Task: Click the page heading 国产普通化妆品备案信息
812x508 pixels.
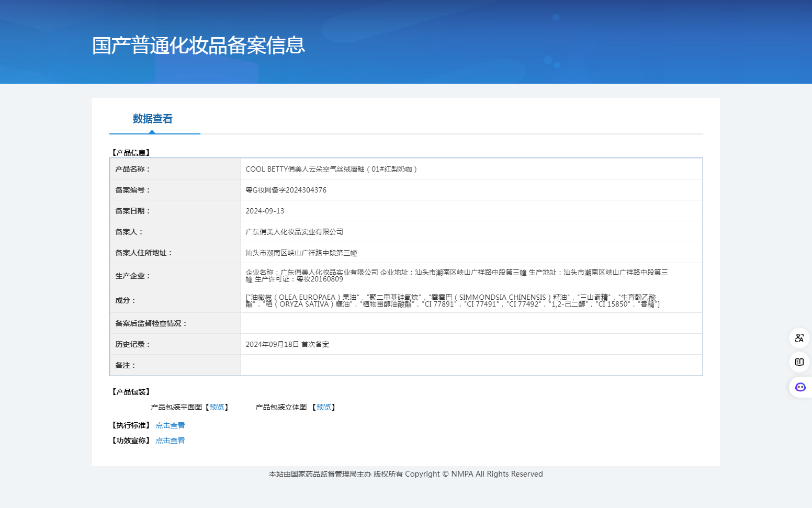Action: point(198,46)
